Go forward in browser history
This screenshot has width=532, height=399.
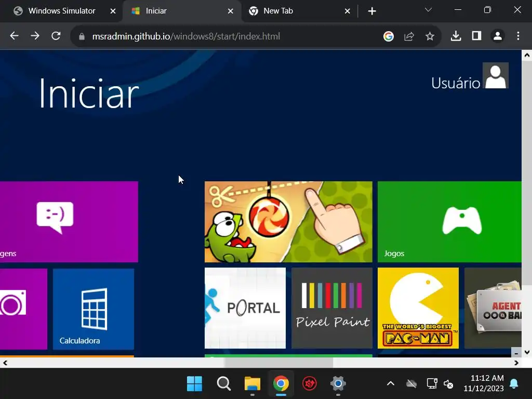point(35,36)
